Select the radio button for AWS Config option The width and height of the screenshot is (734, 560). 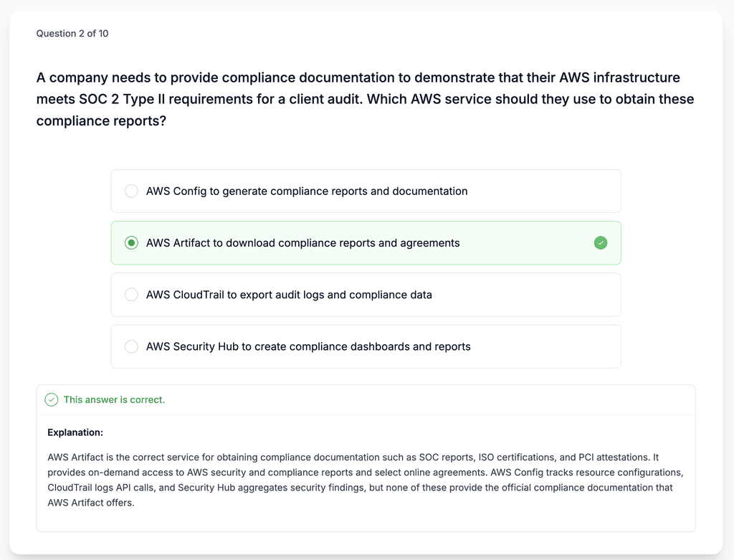[x=131, y=191]
